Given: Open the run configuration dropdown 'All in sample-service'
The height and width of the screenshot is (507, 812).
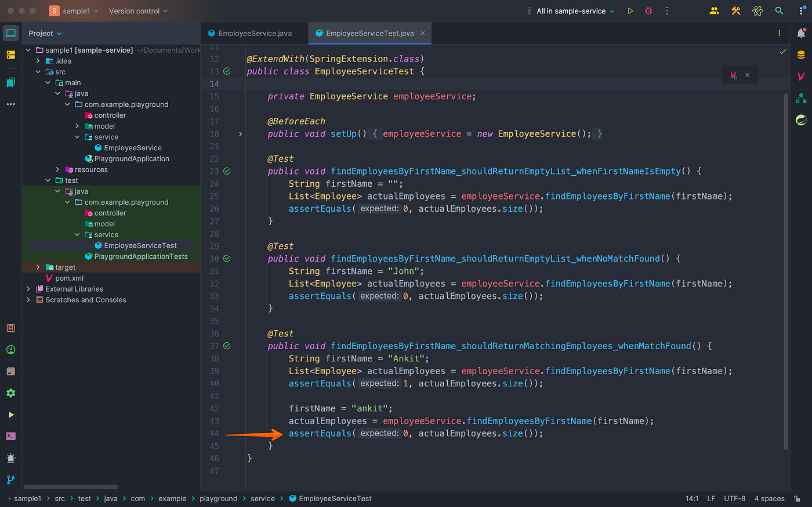Looking at the screenshot, I should click(570, 10).
